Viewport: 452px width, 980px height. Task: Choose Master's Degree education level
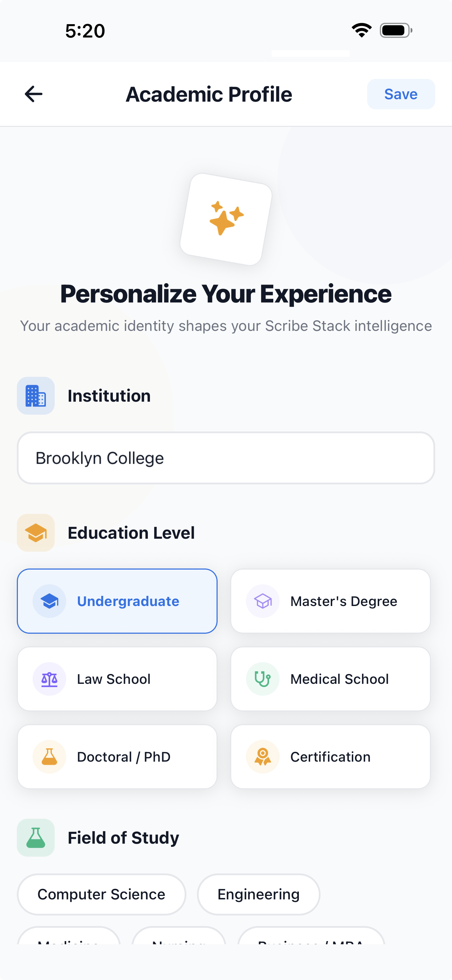[330, 601]
